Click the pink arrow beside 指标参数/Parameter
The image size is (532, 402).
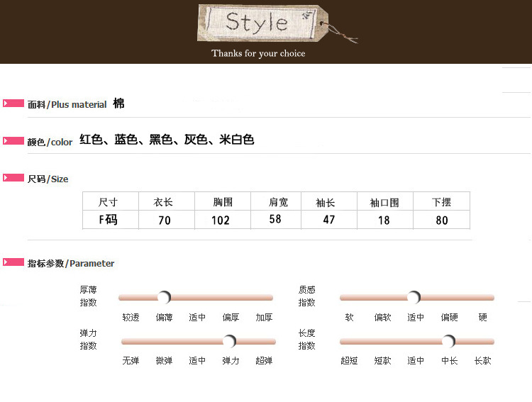[x=13, y=262]
